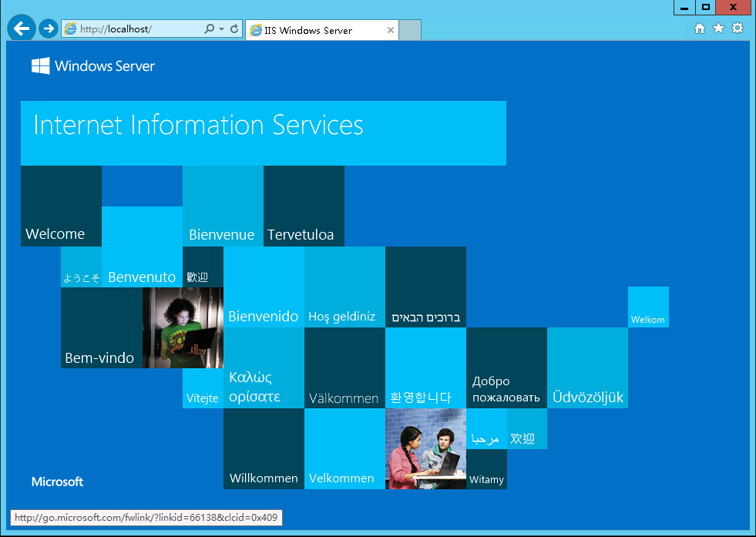
Task: Go to the Home page icon
Action: 700,29
